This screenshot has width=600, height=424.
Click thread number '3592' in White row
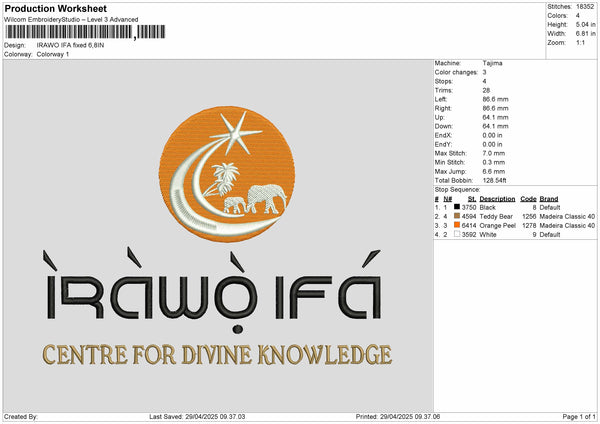click(469, 235)
